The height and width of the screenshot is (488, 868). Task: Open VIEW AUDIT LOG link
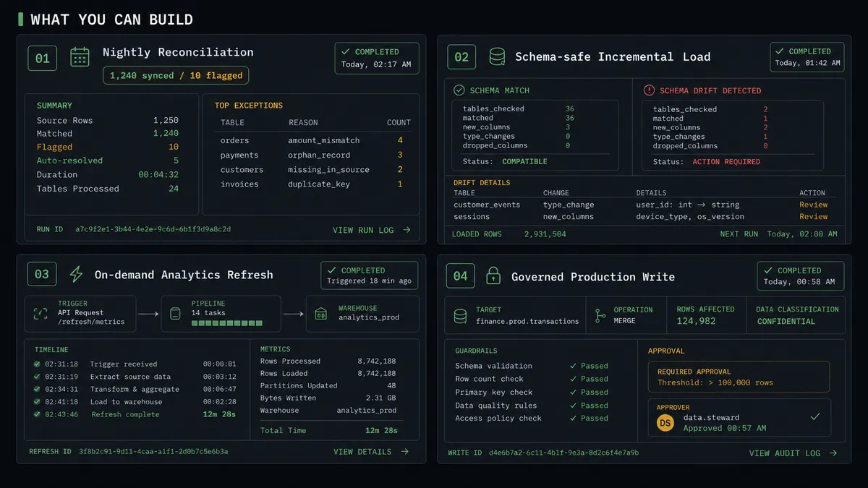(x=793, y=453)
